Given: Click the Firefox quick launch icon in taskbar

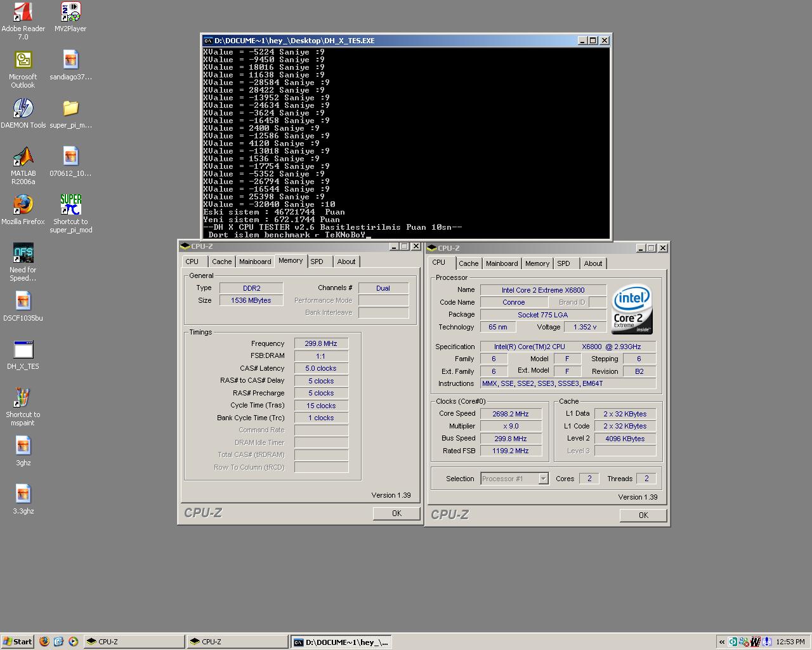Looking at the screenshot, I should [44, 642].
